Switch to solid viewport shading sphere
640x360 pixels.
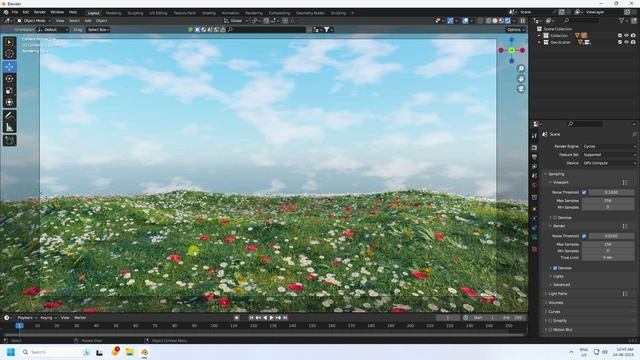495,20
